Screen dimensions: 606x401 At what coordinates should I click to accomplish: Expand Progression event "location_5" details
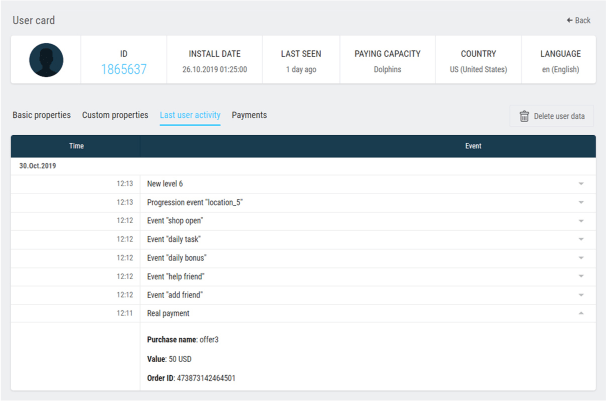[x=580, y=202]
